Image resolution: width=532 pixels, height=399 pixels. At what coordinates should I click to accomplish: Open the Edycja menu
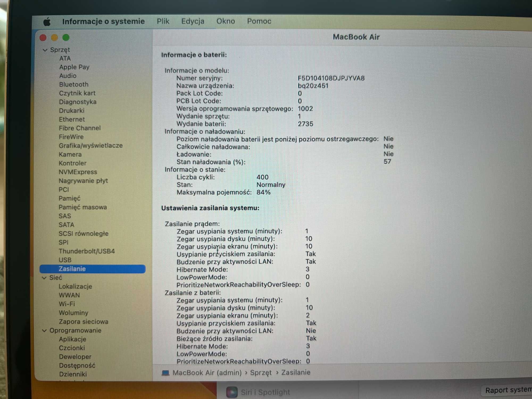pos(193,21)
